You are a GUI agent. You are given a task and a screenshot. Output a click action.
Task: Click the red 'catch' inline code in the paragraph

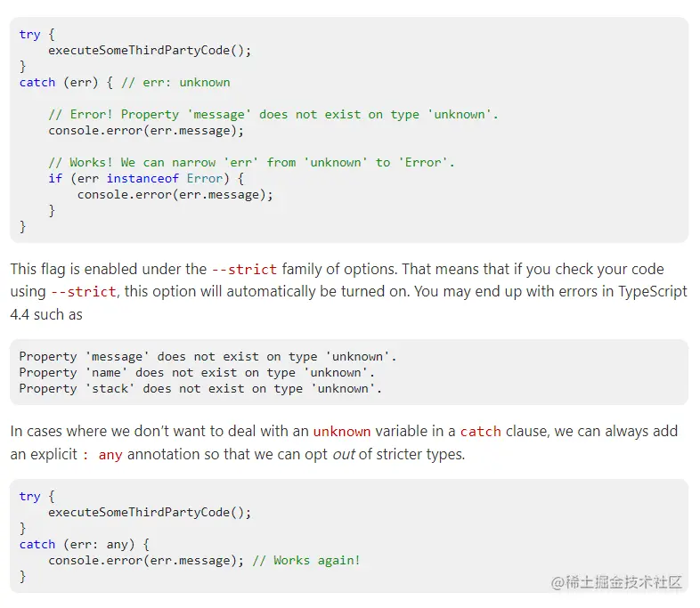(x=480, y=431)
